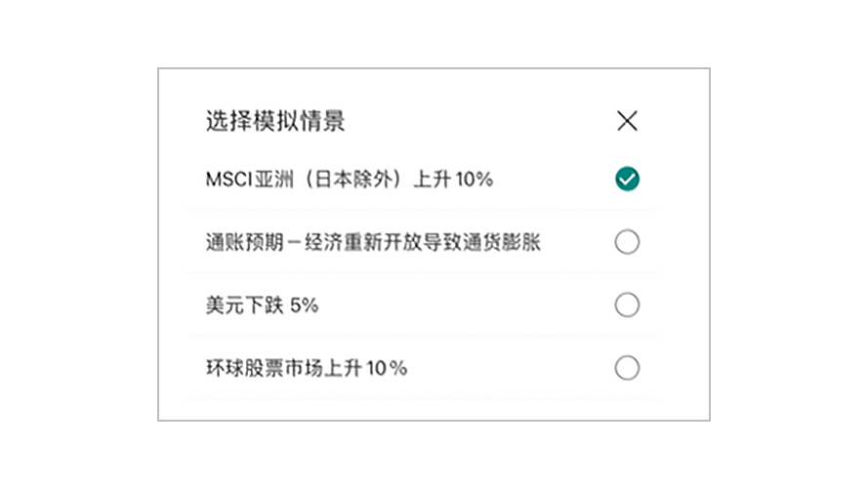The height and width of the screenshot is (488, 868).
Task: Click the MSCI亚洲（日本除外）上升 10% label
Action: pos(350,180)
